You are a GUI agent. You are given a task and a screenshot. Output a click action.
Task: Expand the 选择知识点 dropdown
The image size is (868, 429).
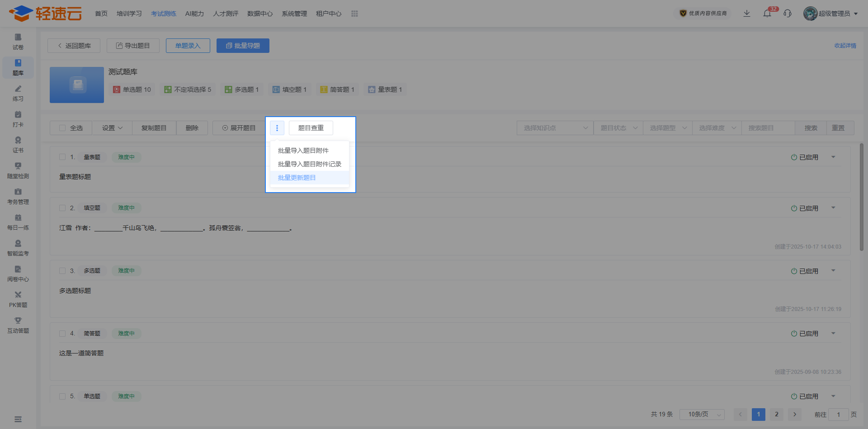click(555, 128)
